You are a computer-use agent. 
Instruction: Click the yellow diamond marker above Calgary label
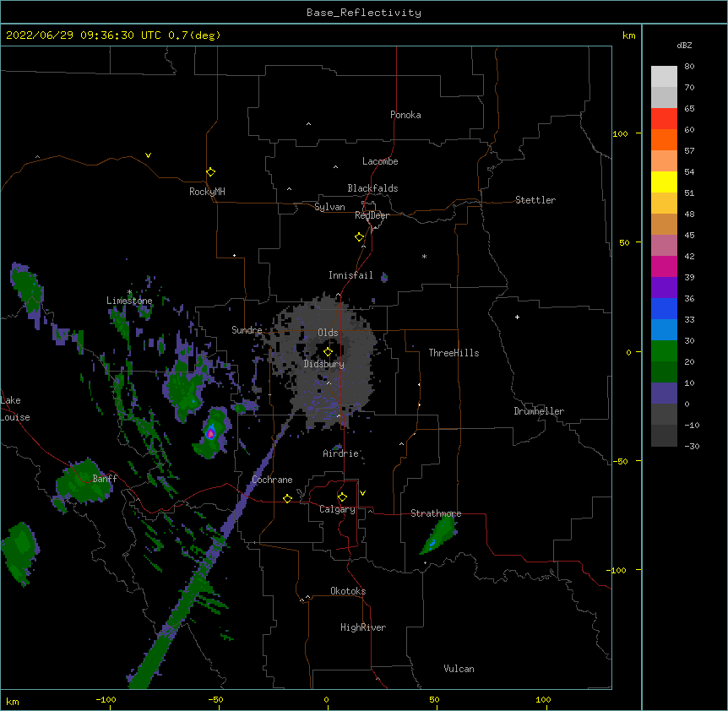(x=343, y=497)
